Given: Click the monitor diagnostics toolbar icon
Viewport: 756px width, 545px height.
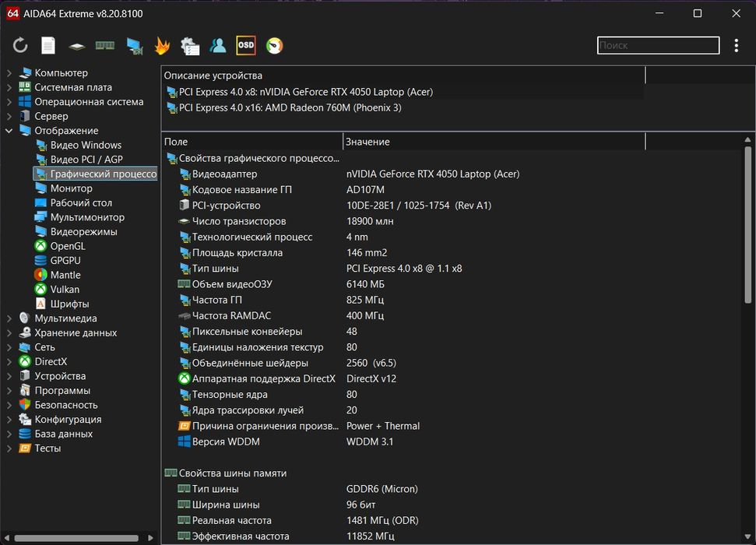Looking at the screenshot, I should [135, 46].
